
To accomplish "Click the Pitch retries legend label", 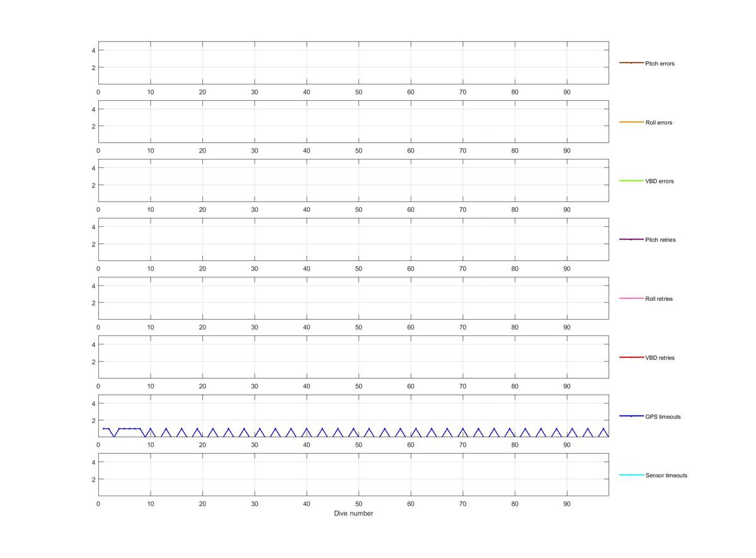I will (660, 240).
